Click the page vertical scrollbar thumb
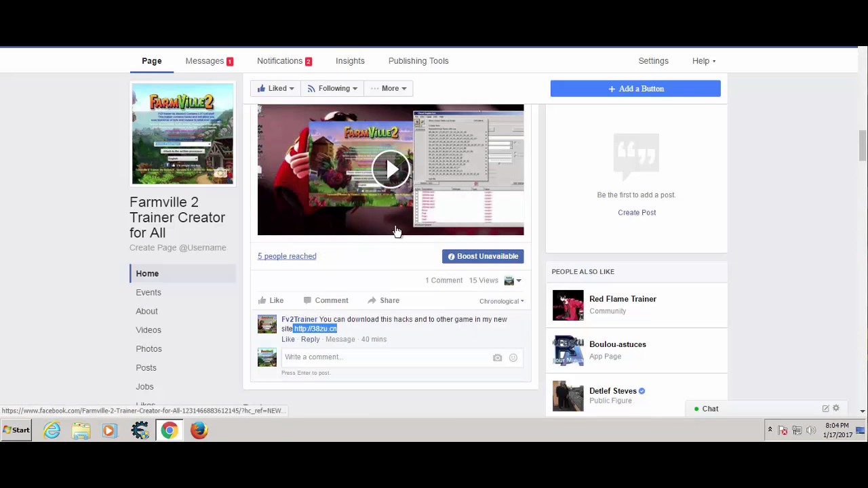This screenshot has width=868, height=488. pos(863,146)
